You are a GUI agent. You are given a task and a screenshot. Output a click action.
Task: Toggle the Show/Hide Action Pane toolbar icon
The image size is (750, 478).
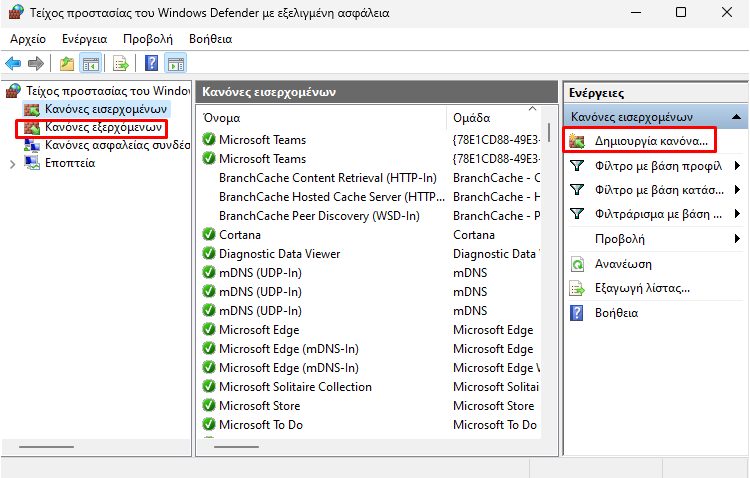click(176, 63)
